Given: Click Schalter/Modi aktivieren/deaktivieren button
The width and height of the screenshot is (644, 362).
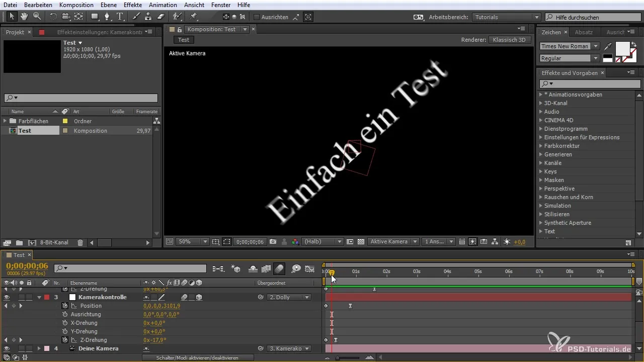Looking at the screenshot, I should (197, 357).
